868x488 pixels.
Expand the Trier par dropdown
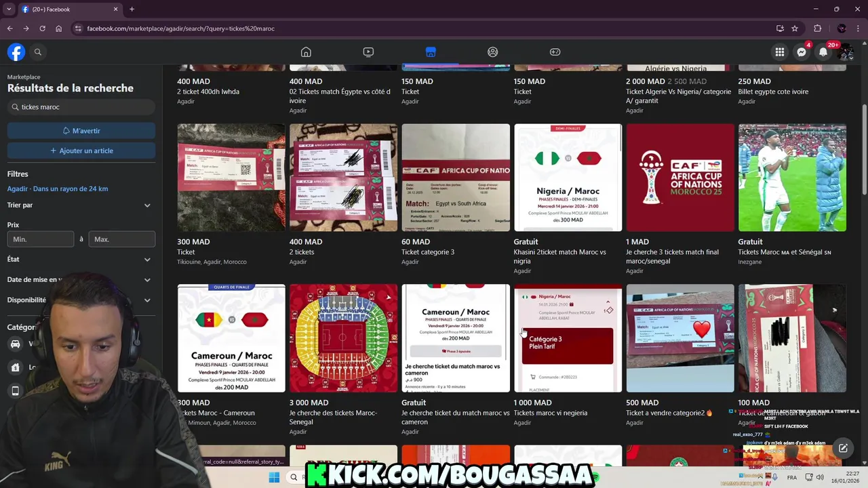click(x=81, y=205)
